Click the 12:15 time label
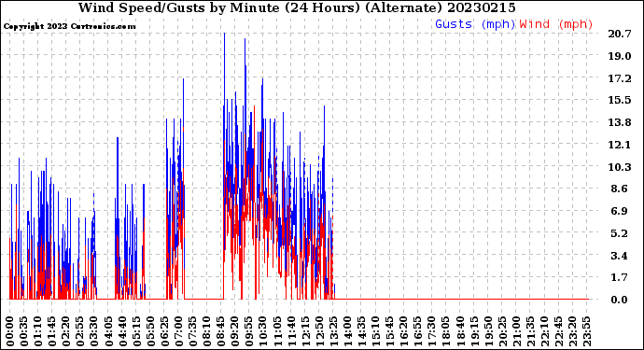This screenshot has height=350, width=644. tap(305, 331)
